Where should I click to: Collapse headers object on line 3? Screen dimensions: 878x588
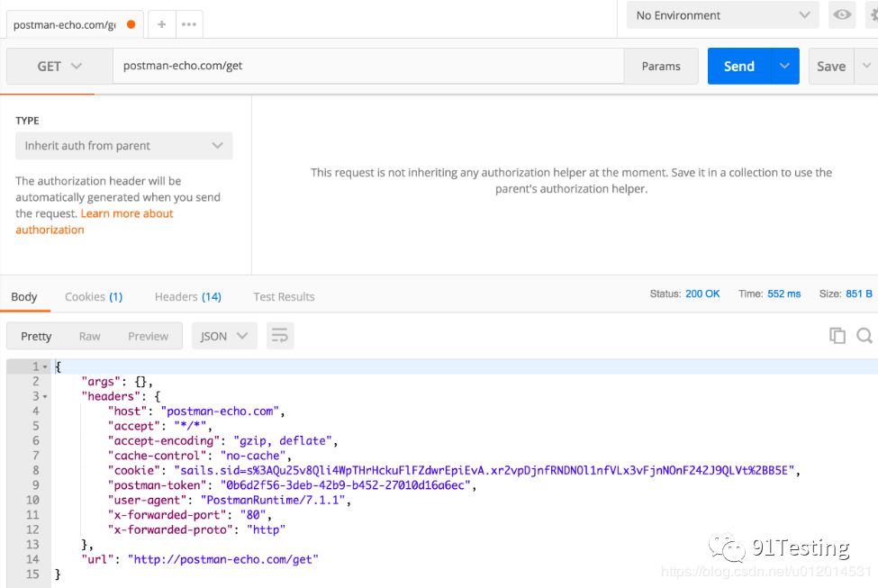pyautogui.click(x=45, y=396)
